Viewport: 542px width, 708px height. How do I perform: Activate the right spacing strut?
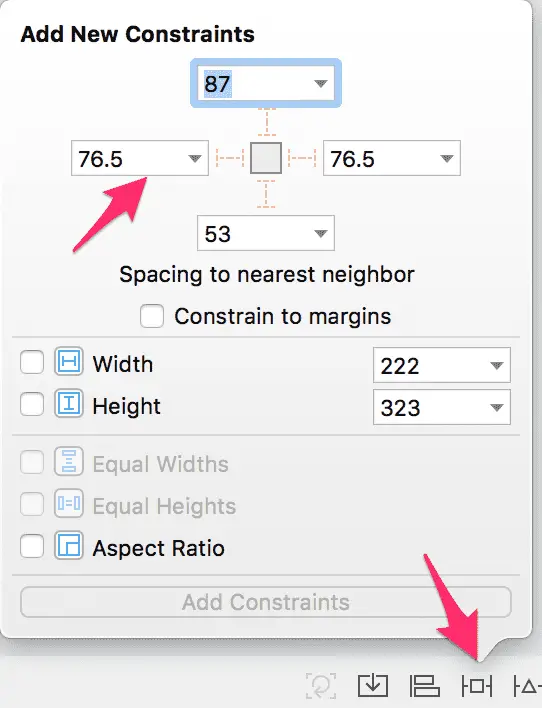302,158
